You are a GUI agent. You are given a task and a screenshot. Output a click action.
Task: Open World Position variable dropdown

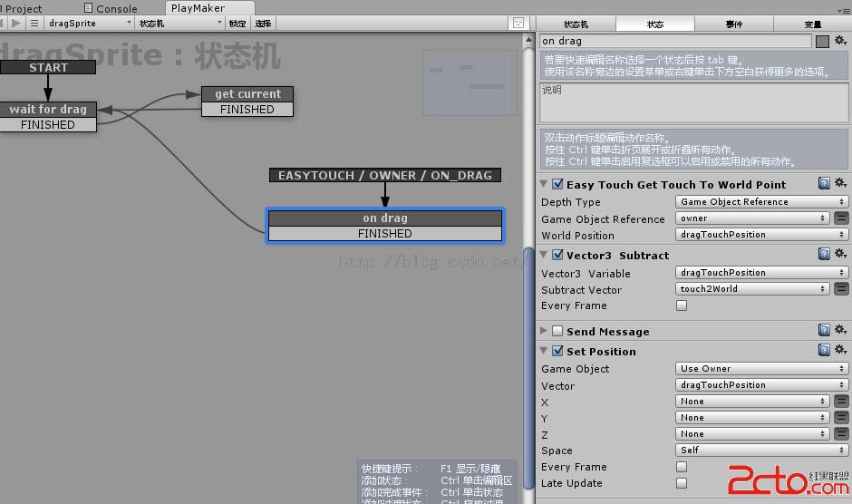point(761,235)
